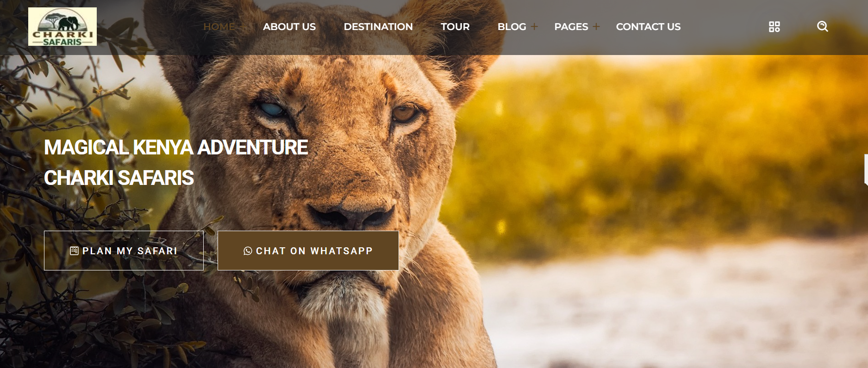Open the TOUR menu item

click(x=455, y=27)
